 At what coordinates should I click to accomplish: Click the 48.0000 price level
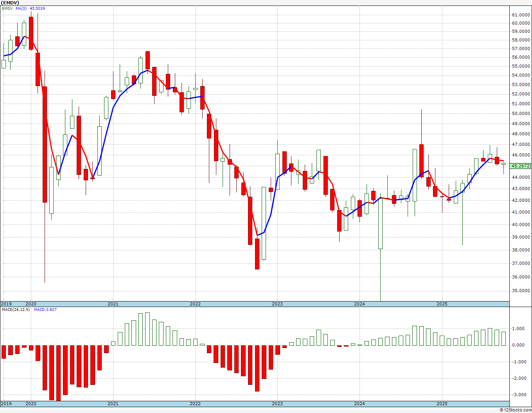point(521,134)
